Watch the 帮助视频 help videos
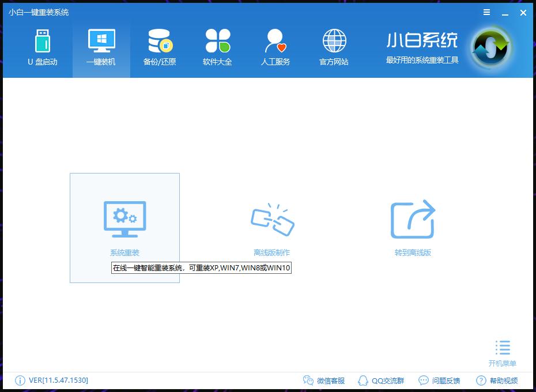 (x=497, y=380)
